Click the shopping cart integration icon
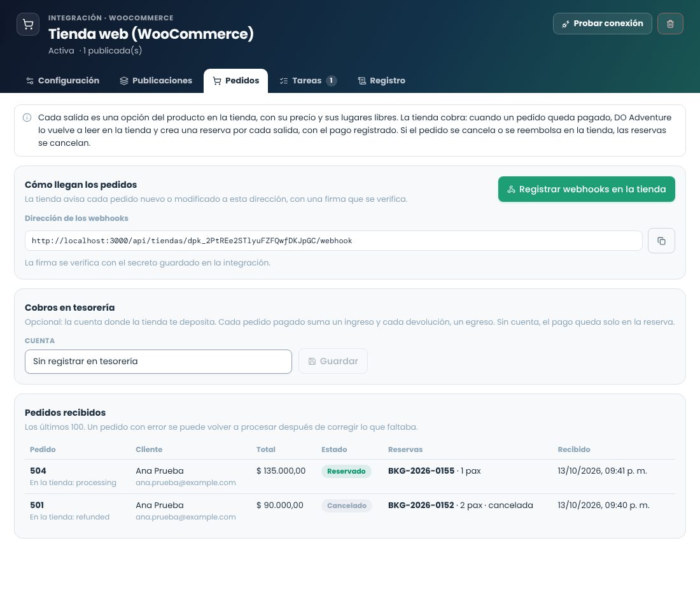 click(28, 24)
